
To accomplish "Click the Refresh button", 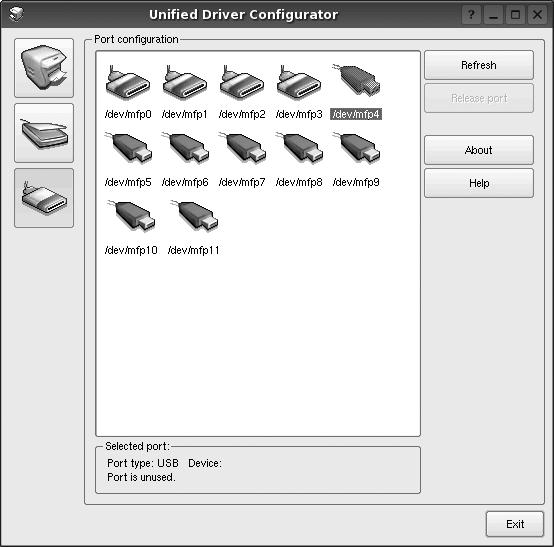I will coord(479,65).
